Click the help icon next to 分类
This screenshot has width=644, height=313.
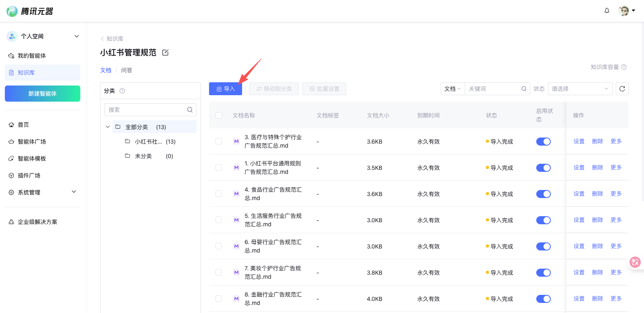pyautogui.click(x=122, y=91)
